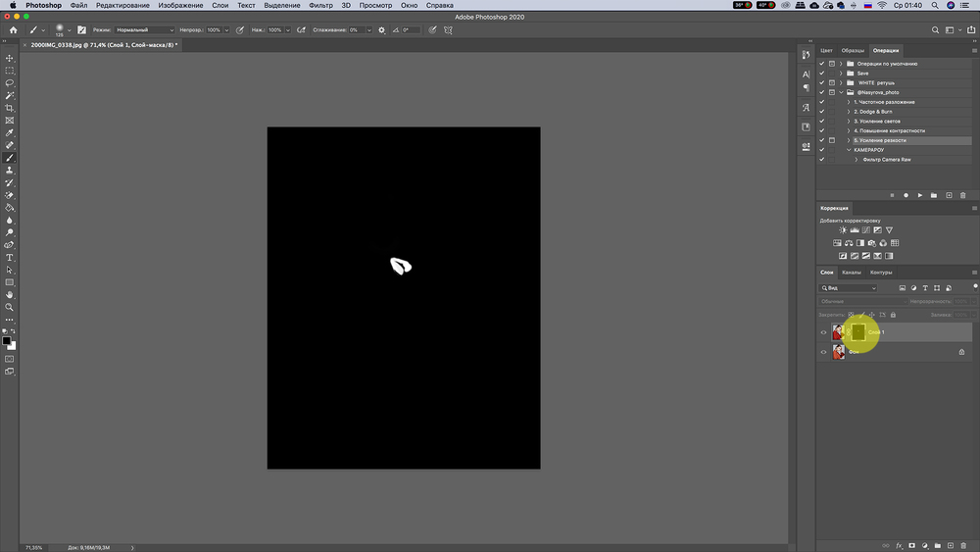This screenshot has width=980, height=552.
Task: Add a layer mask from the Layers panel footer
Action: (x=911, y=544)
